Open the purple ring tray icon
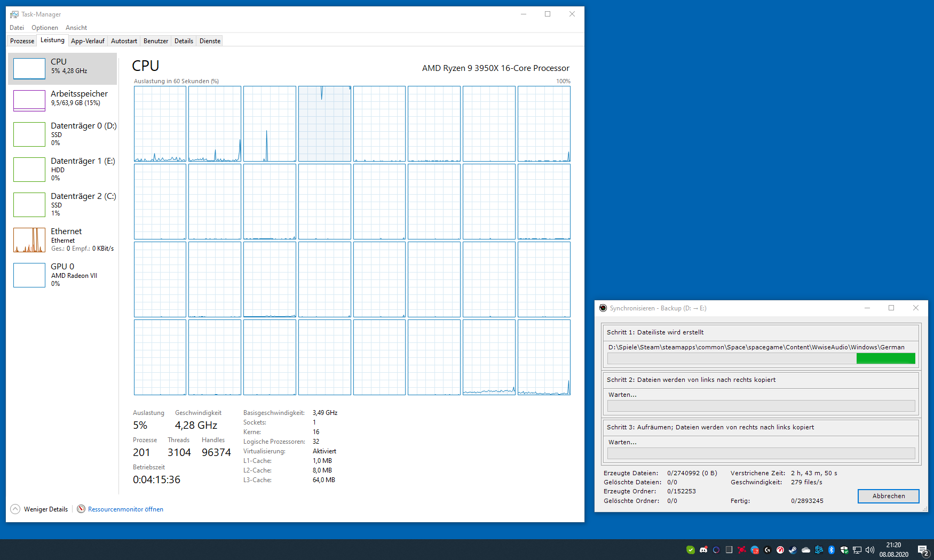 [x=716, y=550]
